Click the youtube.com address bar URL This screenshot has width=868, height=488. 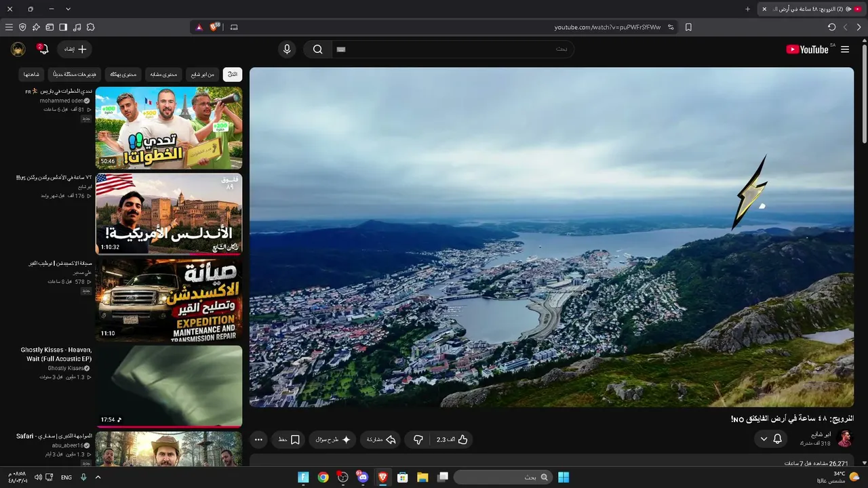(608, 27)
